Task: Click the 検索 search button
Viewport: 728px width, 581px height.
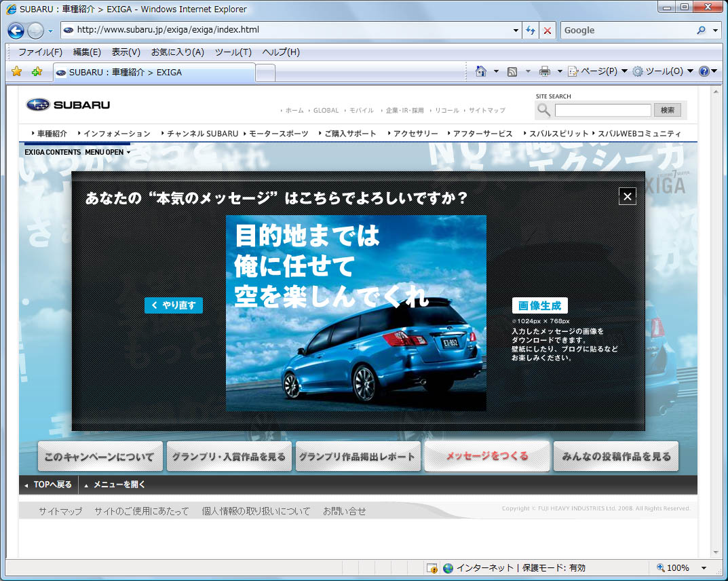Action: coord(667,110)
